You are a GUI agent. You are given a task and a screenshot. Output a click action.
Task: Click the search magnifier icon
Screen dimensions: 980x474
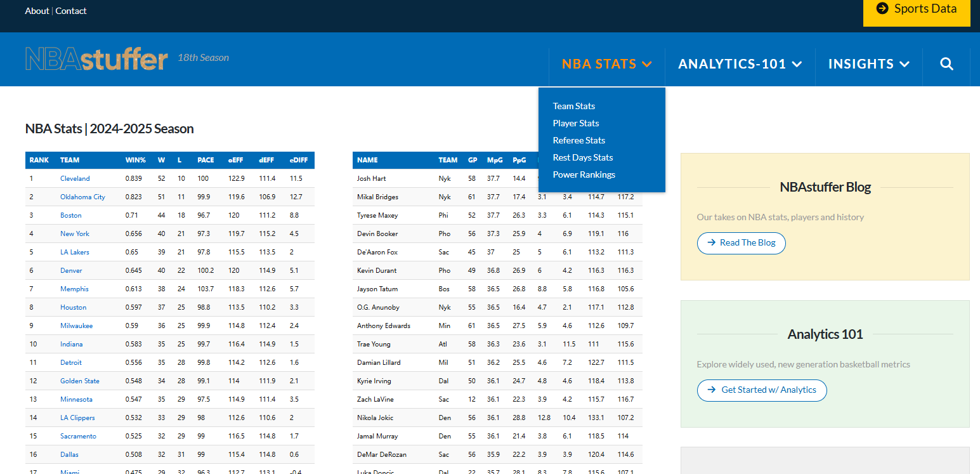[946, 63]
